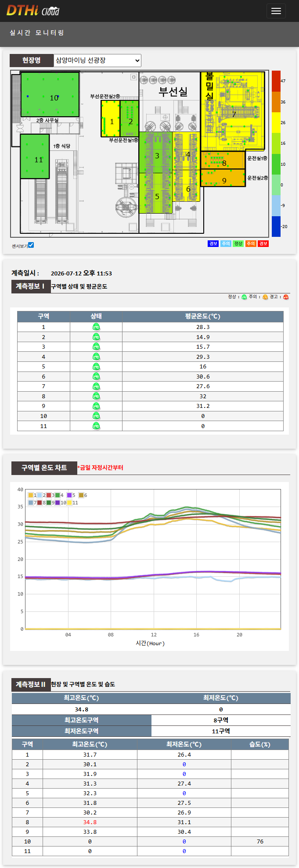Click the blue 경보 badge under floor plan
Screen dimensions: 299x868
pos(213,243)
